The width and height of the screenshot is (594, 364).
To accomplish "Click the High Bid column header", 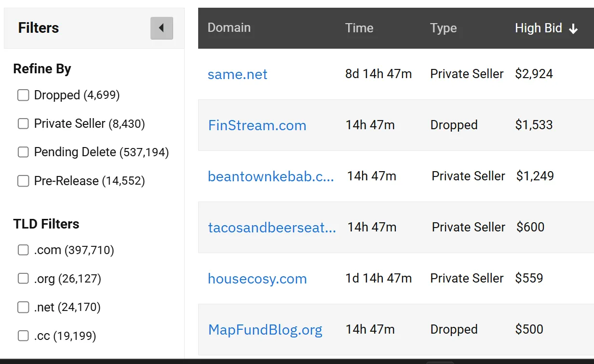I will pyautogui.click(x=538, y=28).
